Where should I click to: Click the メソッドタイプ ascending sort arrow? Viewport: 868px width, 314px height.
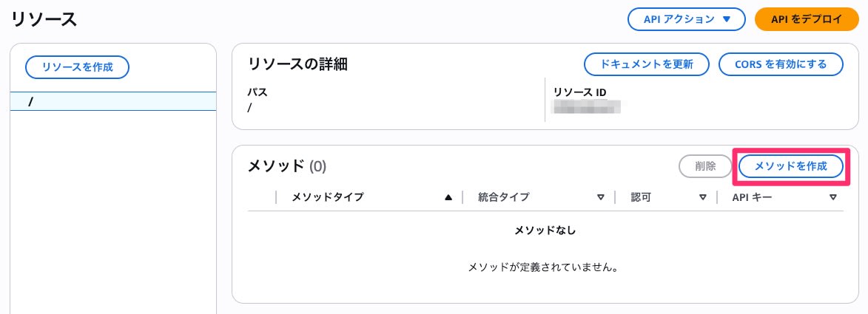coord(448,197)
